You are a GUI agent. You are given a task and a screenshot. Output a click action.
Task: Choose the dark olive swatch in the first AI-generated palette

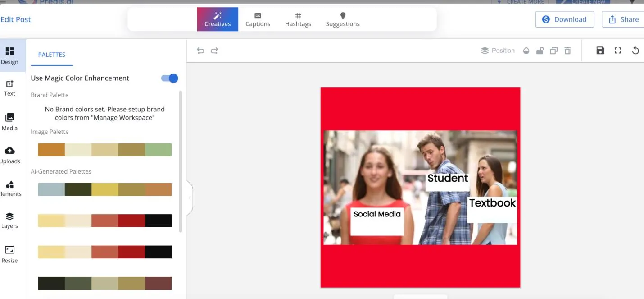point(78,189)
